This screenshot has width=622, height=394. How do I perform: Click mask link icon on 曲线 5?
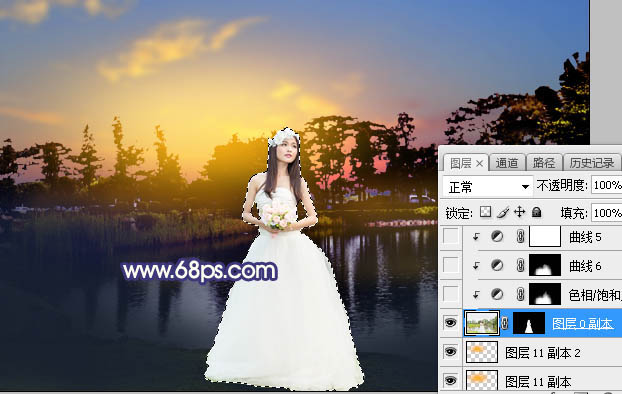pyautogui.click(x=520, y=236)
